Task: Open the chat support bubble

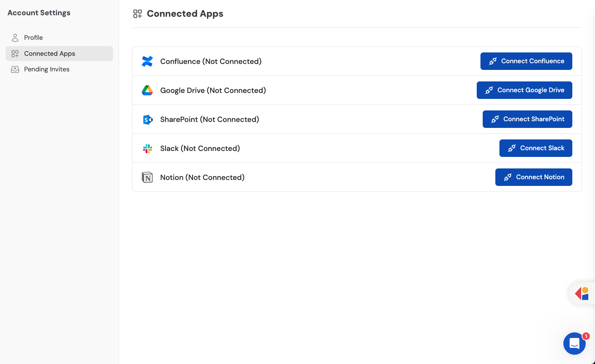Action: point(574,344)
